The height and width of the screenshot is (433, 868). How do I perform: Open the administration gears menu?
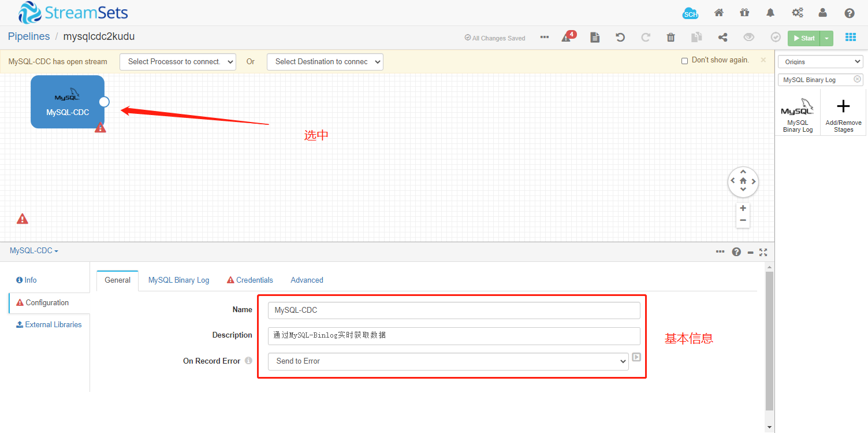798,13
